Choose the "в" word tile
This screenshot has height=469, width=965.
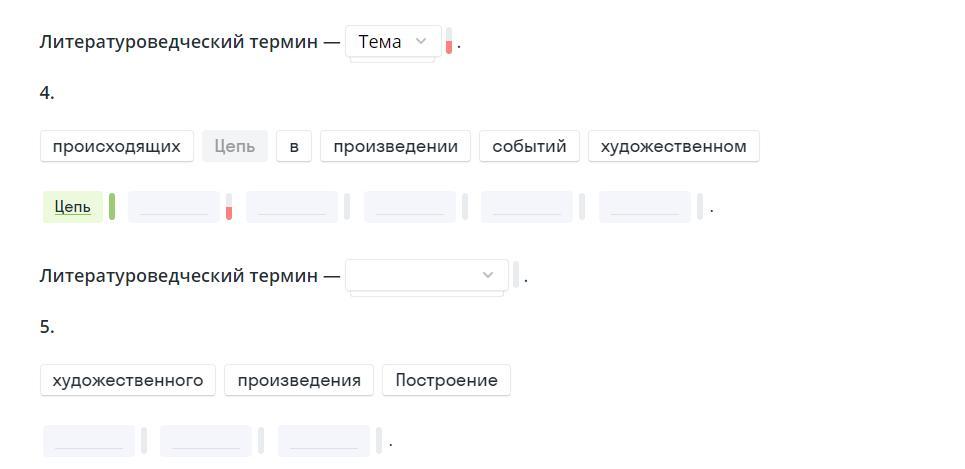click(x=294, y=146)
